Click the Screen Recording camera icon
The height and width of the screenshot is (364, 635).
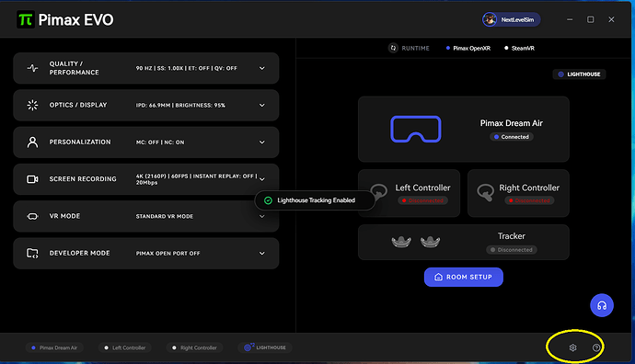coord(32,179)
